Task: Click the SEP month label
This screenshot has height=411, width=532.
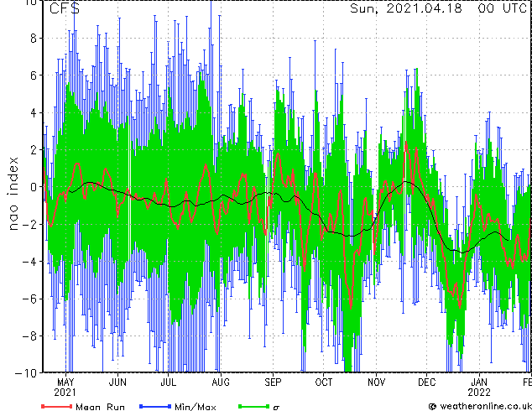Action: pos(273,382)
